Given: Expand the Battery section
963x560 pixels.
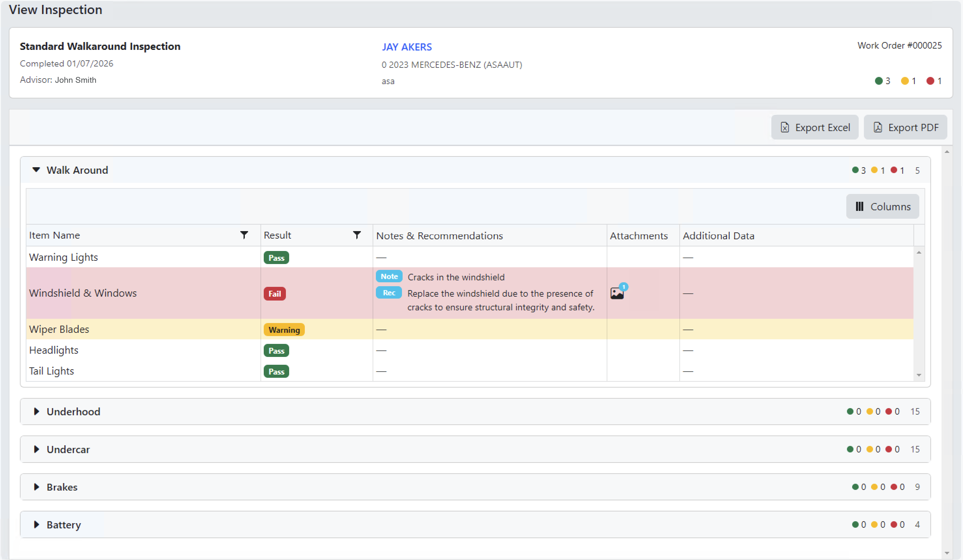Looking at the screenshot, I should (36, 525).
